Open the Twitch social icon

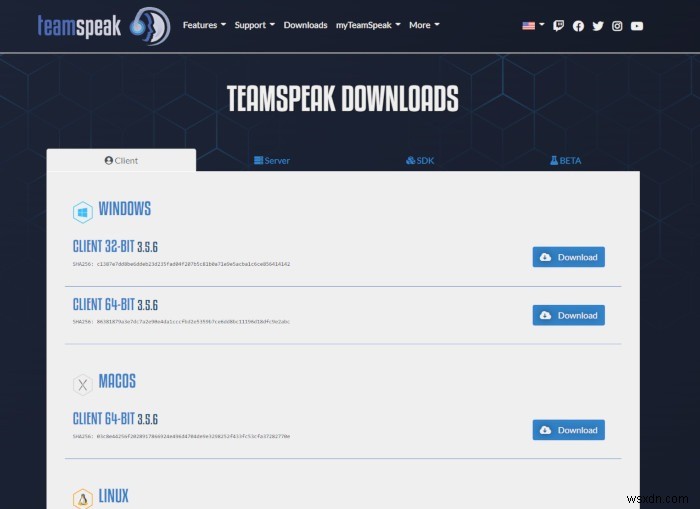[558, 26]
